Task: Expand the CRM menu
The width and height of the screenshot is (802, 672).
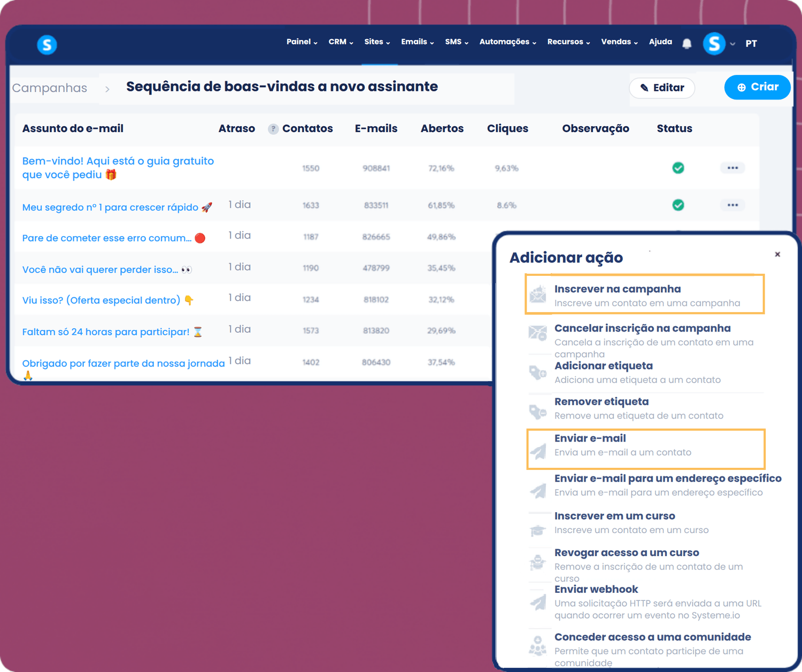Action: click(x=341, y=42)
